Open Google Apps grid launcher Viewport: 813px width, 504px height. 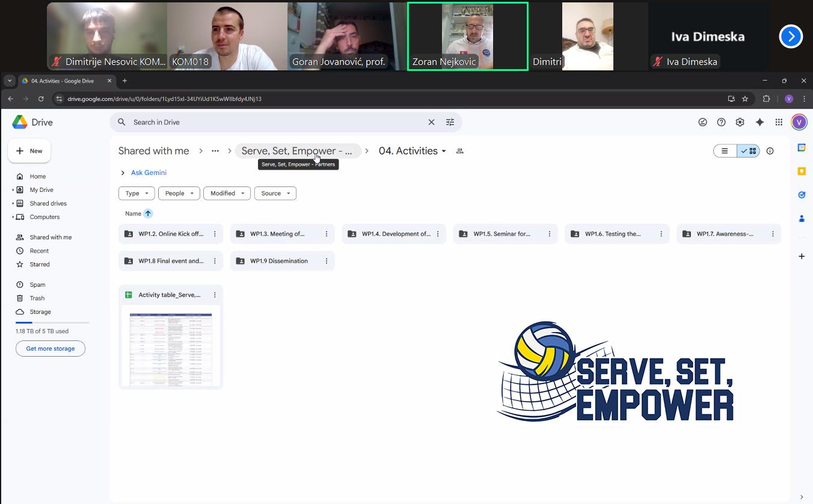coord(779,122)
